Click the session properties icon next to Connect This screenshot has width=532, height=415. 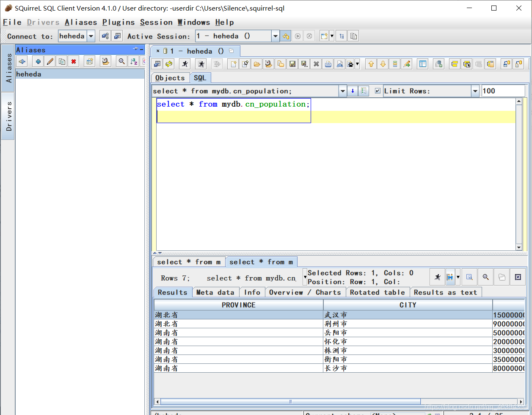tap(118, 36)
